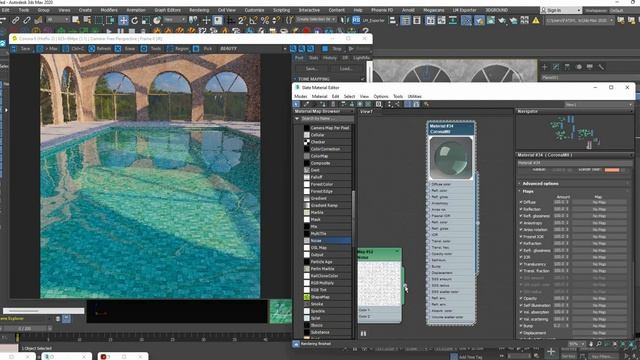Click Refresh in the Corona VFB toolbar
The height and width of the screenshot is (360, 640).
point(99,49)
